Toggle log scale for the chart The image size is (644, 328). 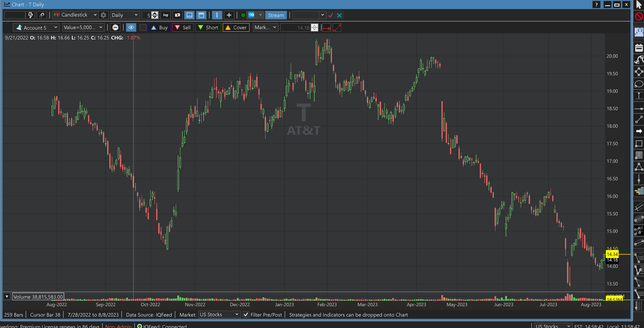pyautogui.click(x=166, y=15)
